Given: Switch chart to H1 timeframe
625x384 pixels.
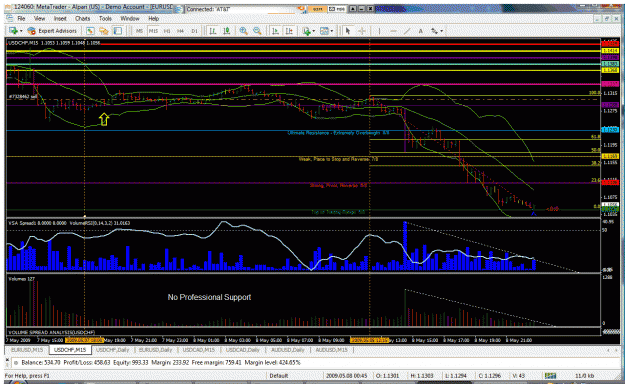Looking at the screenshot, I should click(167, 31).
